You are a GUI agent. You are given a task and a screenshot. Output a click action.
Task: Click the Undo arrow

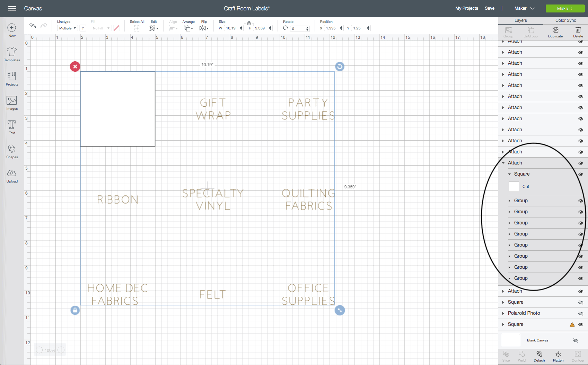pyautogui.click(x=33, y=25)
